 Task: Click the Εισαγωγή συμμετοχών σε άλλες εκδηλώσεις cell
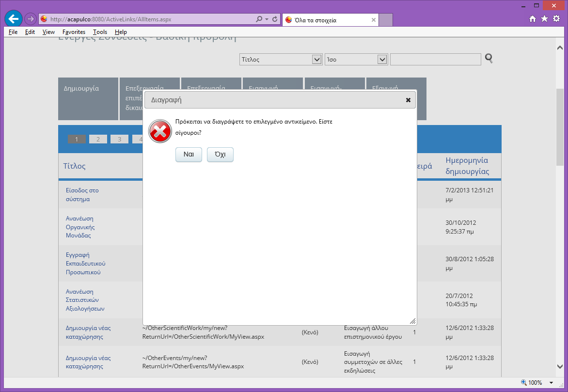(x=373, y=362)
